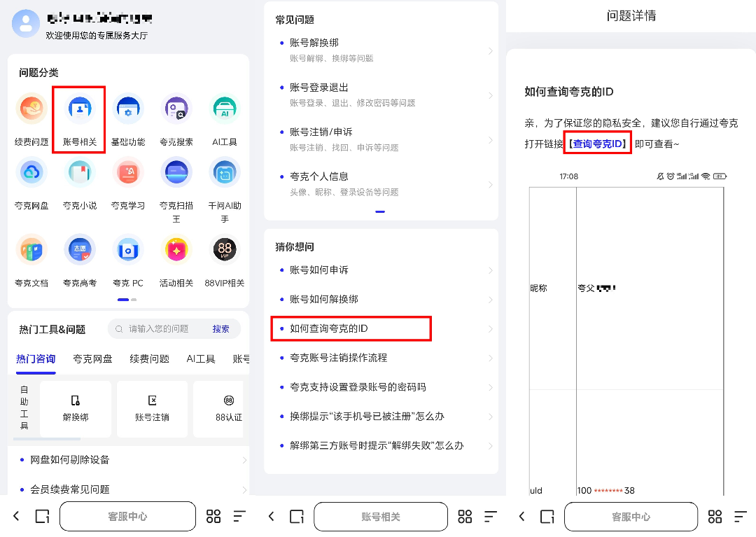Open grid apps icon in left panel

pyautogui.click(x=213, y=516)
